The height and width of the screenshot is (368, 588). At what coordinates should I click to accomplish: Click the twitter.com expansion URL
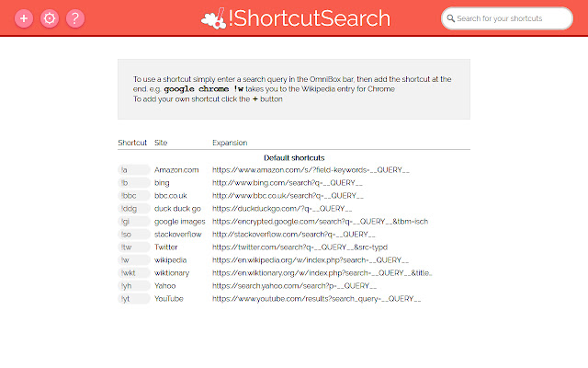(300, 247)
